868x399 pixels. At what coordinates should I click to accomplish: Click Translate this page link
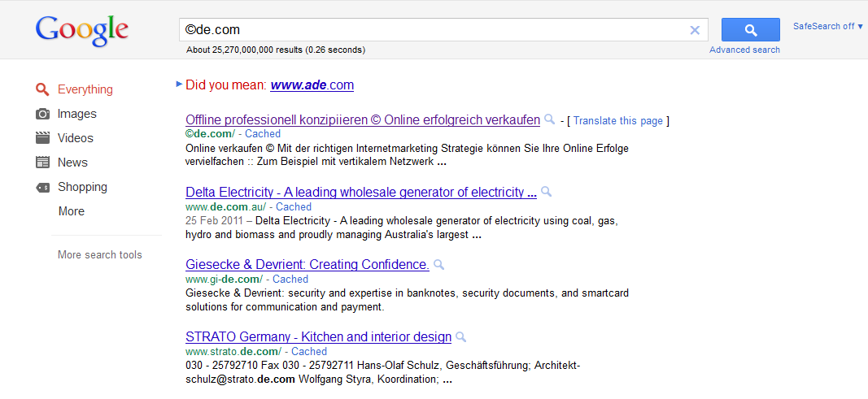coord(617,121)
